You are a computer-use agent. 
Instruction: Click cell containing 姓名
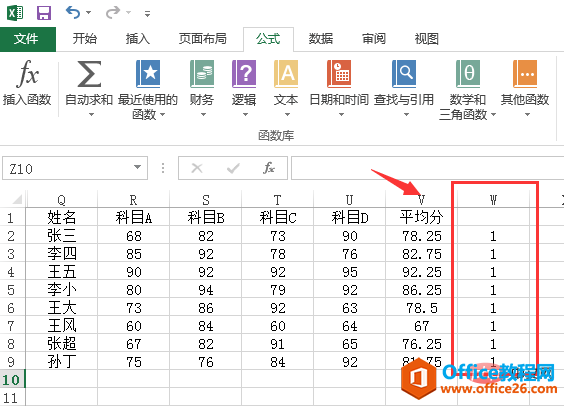click(62, 217)
